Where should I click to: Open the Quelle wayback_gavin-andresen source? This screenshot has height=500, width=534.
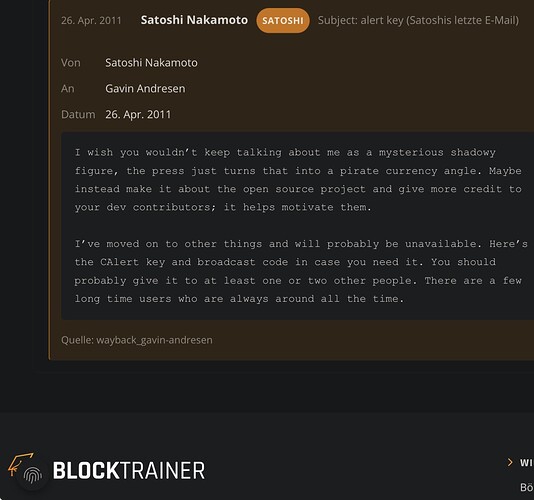(x=137, y=340)
